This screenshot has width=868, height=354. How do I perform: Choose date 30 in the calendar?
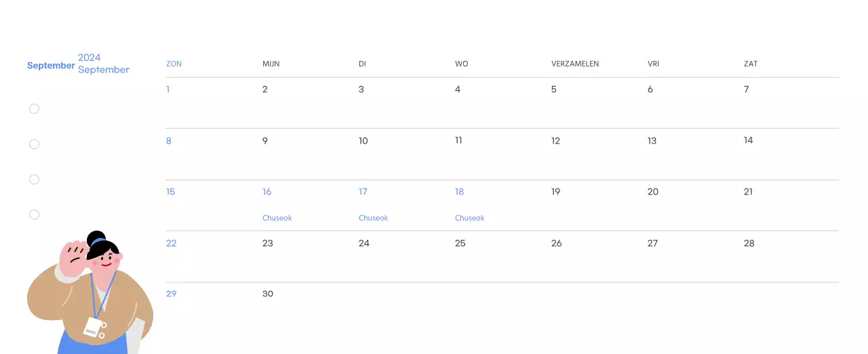[x=268, y=294]
